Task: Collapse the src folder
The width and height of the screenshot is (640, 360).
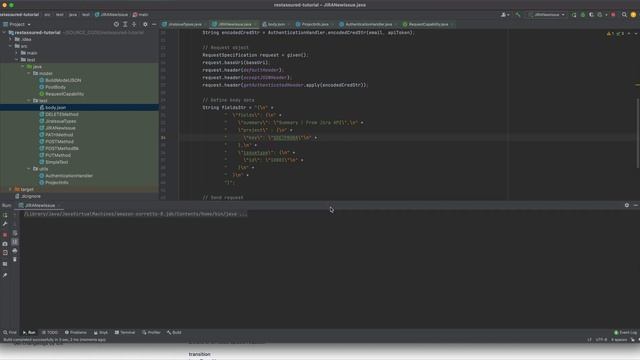Action: tap(11, 46)
